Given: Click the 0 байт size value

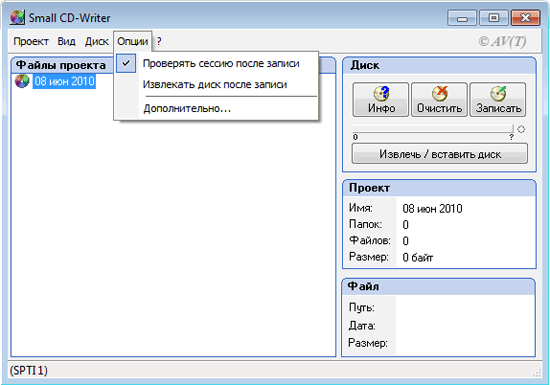Looking at the screenshot, I should pos(417,258).
